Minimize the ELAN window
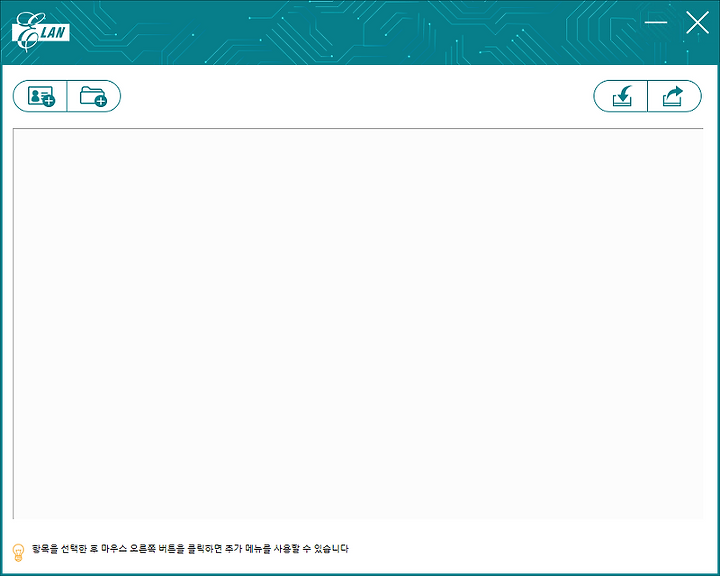720x576 pixels. click(655, 22)
